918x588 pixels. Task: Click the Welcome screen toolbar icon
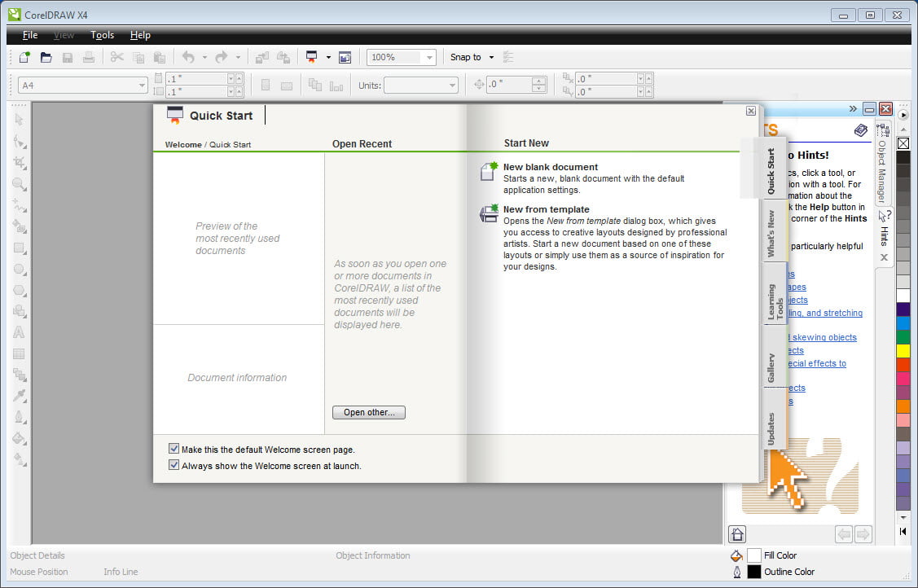(x=345, y=57)
